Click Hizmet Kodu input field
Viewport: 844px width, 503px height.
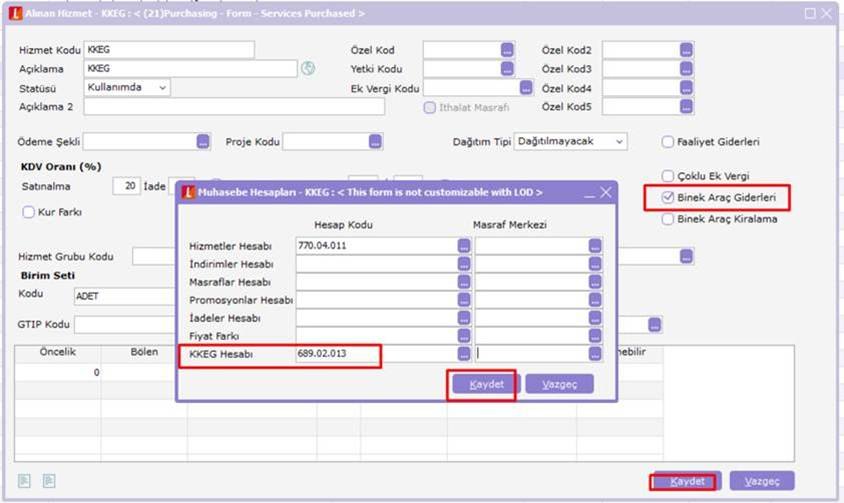pyautogui.click(x=169, y=50)
